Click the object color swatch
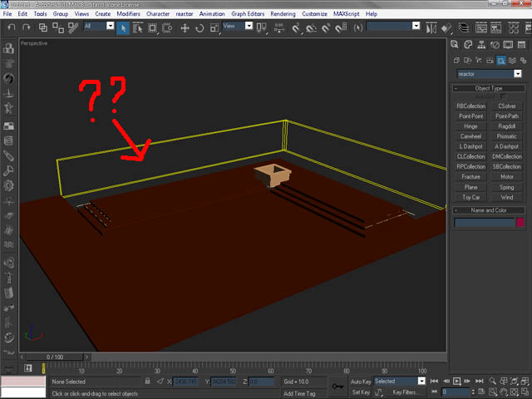 tap(520, 222)
